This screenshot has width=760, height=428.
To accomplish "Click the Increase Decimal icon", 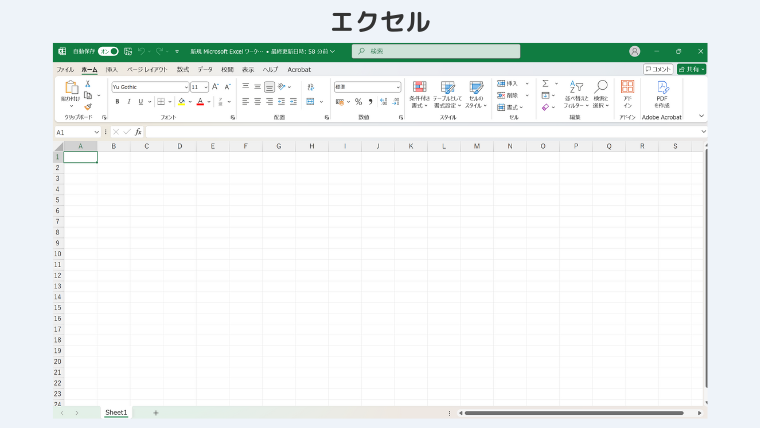I will coord(383,102).
